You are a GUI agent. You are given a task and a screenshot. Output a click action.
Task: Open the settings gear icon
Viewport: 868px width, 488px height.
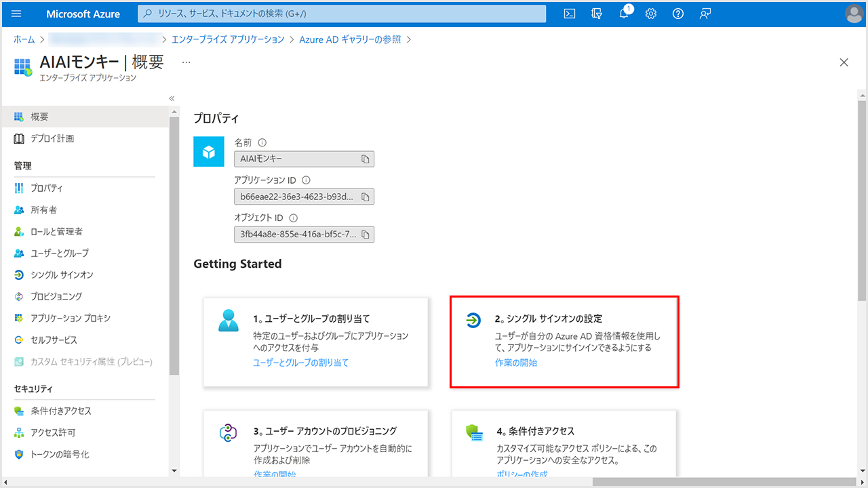click(x=651, y=14)
